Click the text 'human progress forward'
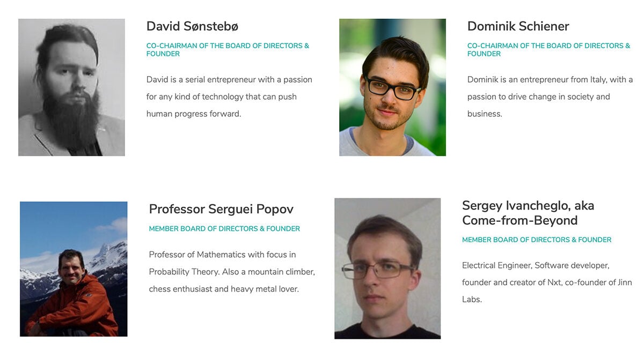 click(193, 114)
